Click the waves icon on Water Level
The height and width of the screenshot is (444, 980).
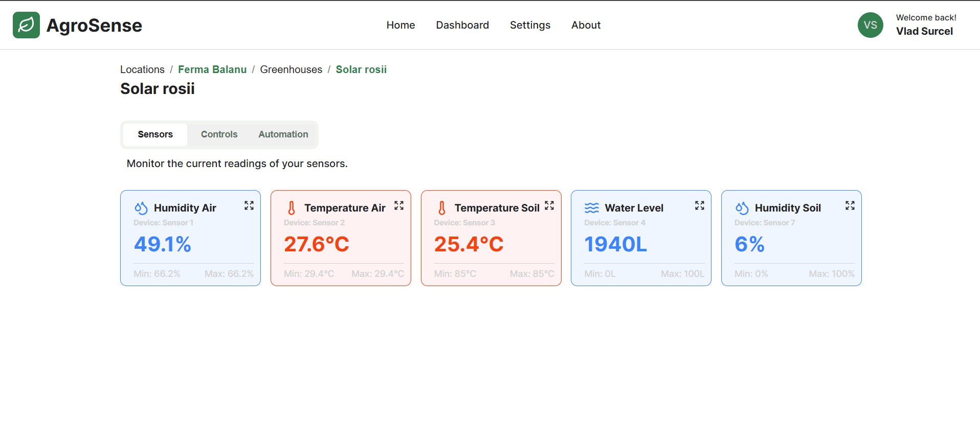pos(592,208)
